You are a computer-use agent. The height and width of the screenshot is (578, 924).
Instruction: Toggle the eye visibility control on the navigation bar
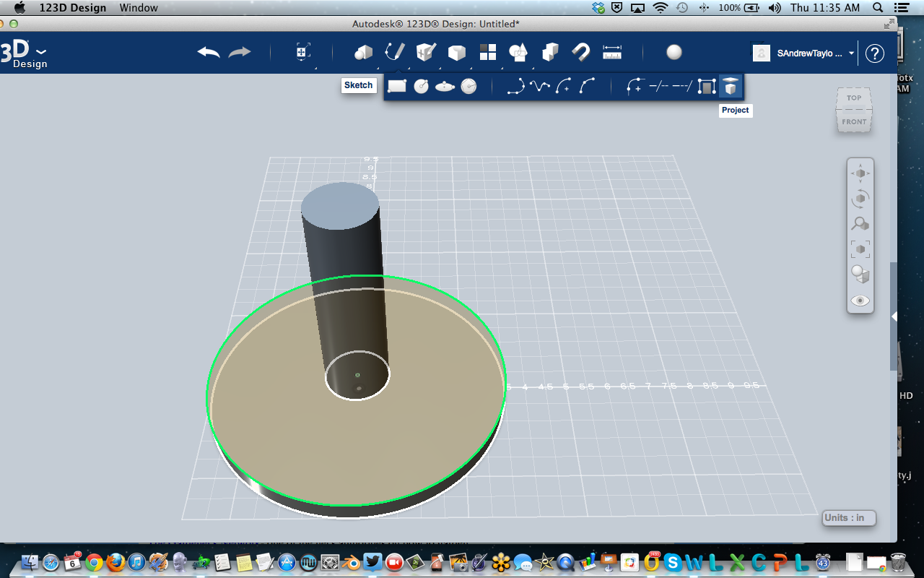pos(860,301)
